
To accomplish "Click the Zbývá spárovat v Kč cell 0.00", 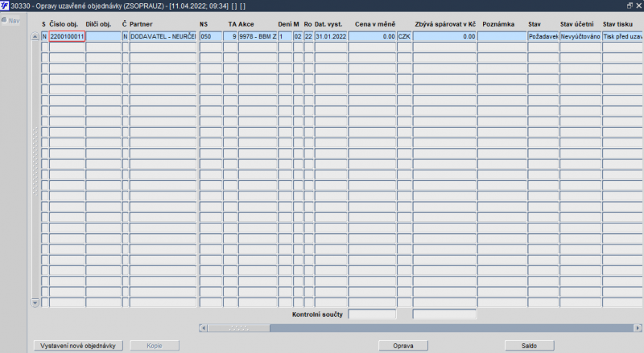I will click(x=445, y=36).
